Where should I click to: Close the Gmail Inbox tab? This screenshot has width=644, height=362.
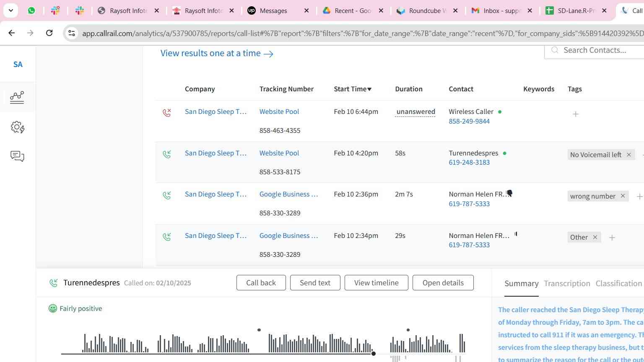tap(530, 10)
